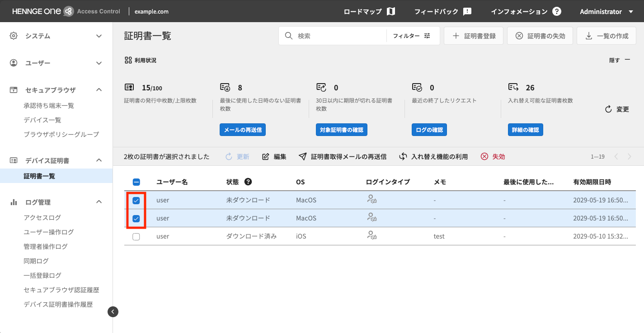Sort by the 有効期限日時 column header

592,182
